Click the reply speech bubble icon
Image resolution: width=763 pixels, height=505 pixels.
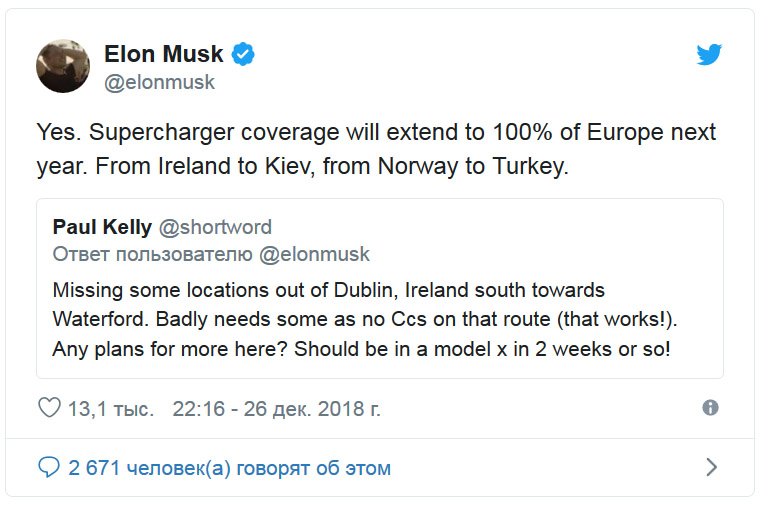pyautogui.click(x=49, y=467)
